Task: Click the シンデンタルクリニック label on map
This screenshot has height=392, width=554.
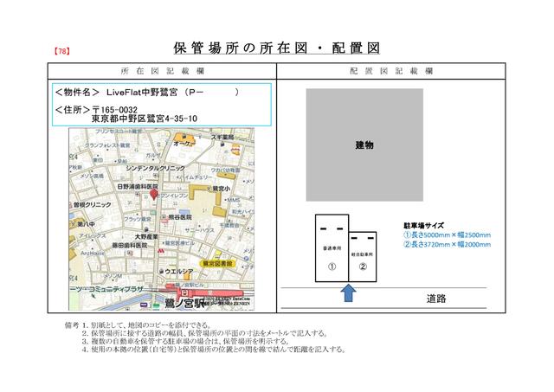Action: (x=156, y=169)
